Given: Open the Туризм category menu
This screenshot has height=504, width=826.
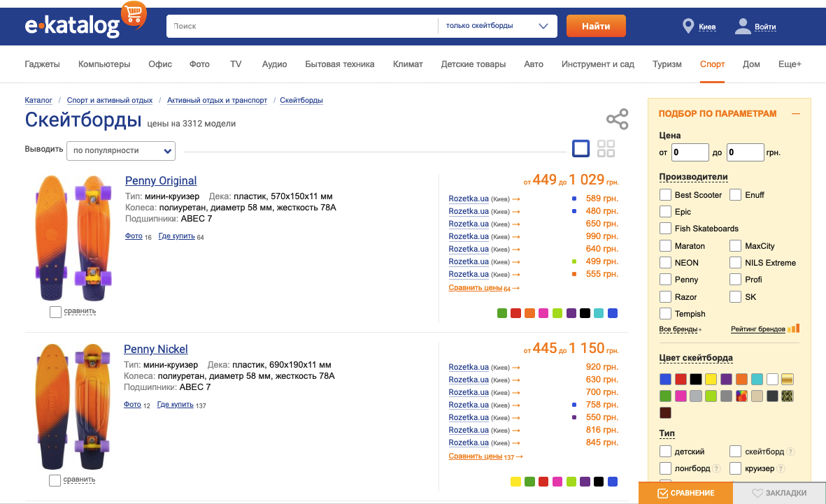Looking at the screenshot, I should [x=667, y=64].
